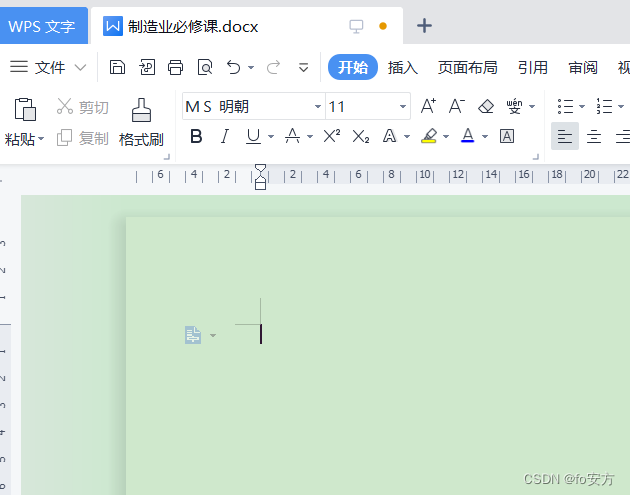This screenshot has height=495, width=630.
Task: Switch to the 审阅 tab
Action: pos(583,68)
